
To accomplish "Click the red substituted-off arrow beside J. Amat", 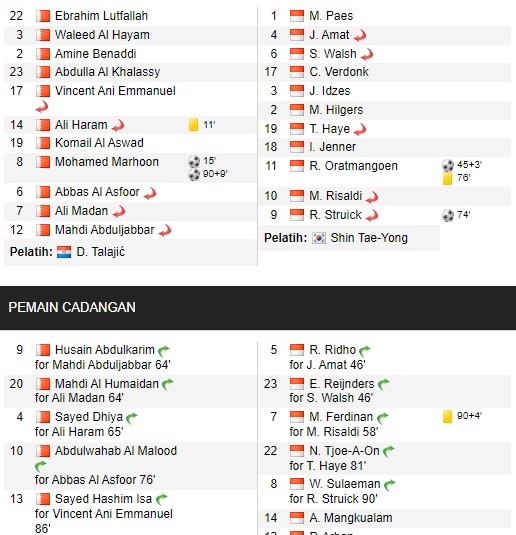I will (x=360, y=35).
